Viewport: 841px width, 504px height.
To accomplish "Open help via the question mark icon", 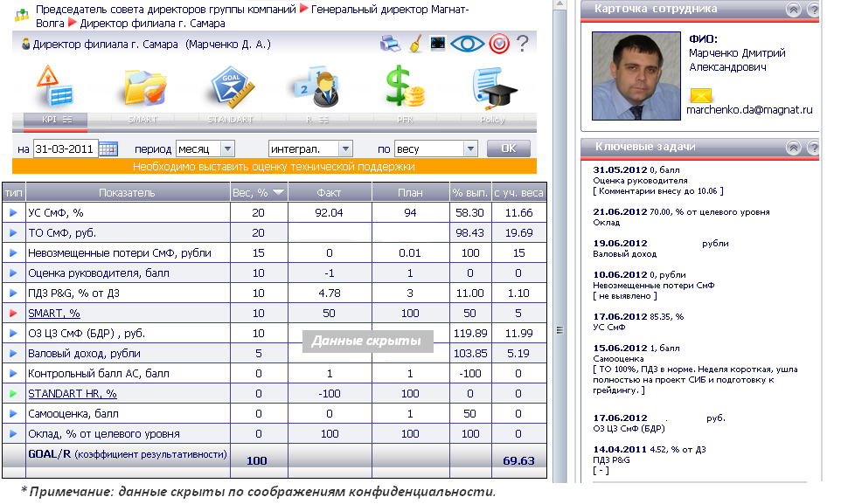I will pyautogui.click(x=523, y=43).
